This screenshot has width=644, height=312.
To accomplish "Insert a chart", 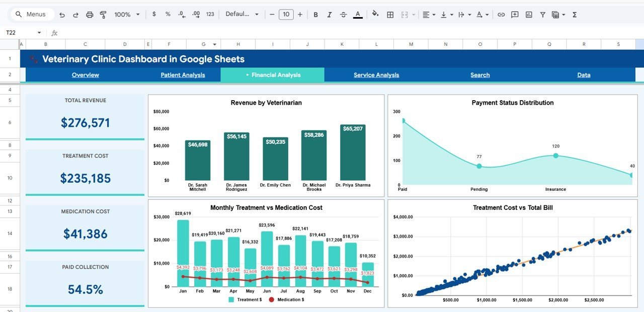I will (x=529, y=14).
